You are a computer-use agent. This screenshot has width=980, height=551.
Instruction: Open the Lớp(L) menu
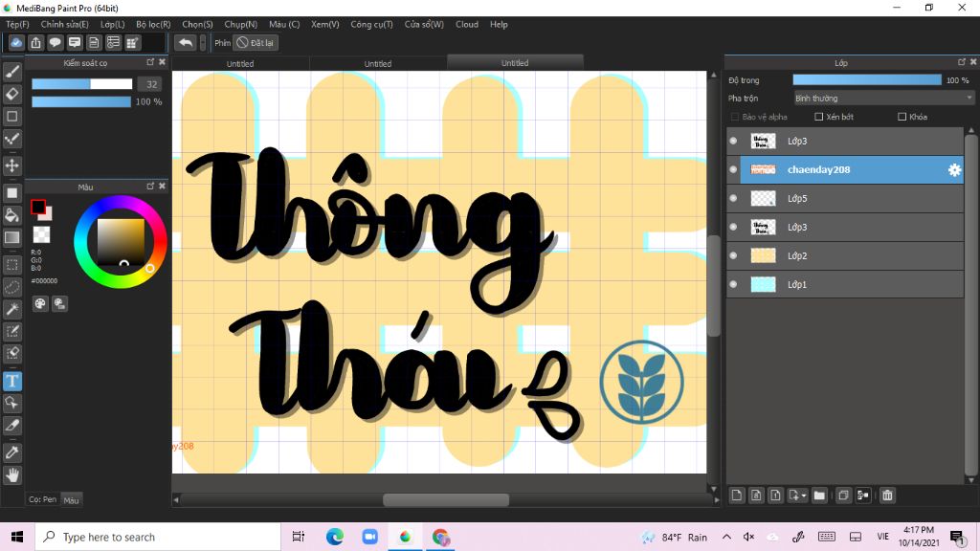[x=113, y=24]
